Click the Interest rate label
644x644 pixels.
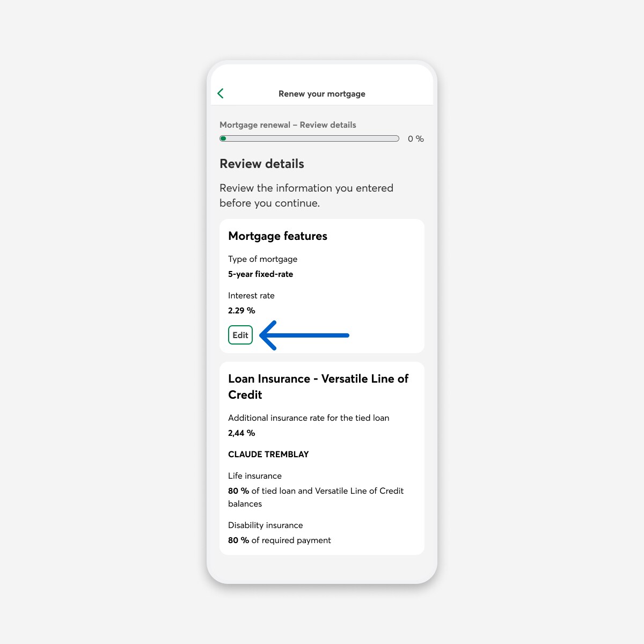click(251, 296)
